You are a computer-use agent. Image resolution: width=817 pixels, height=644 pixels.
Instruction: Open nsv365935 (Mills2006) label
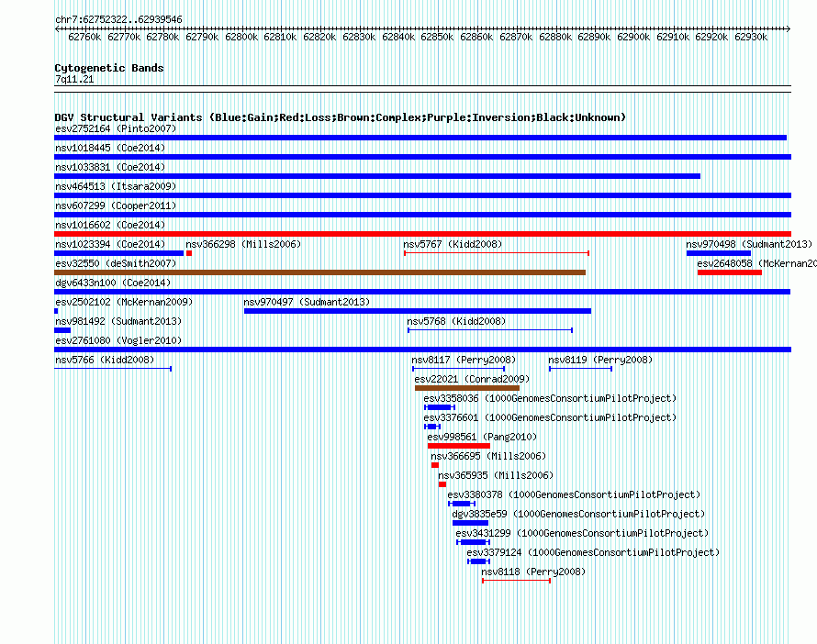[496, 475]
